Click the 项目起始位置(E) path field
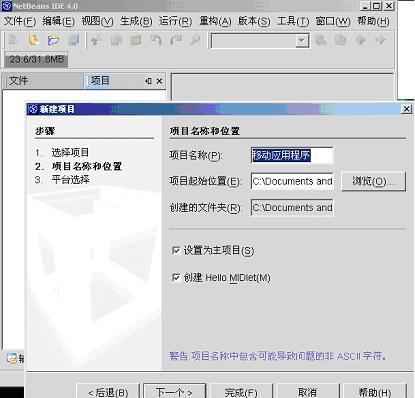 (292, 181)
